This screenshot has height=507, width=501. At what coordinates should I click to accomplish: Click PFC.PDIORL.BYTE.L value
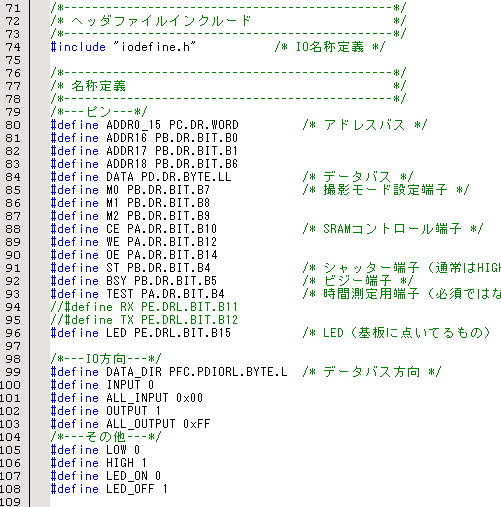tap(228, 372)
